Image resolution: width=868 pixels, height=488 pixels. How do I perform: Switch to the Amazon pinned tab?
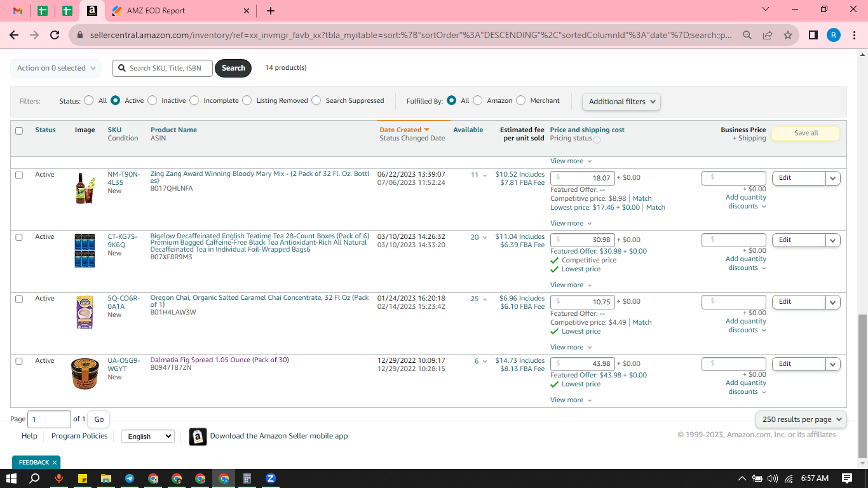(x=92, y=11)
